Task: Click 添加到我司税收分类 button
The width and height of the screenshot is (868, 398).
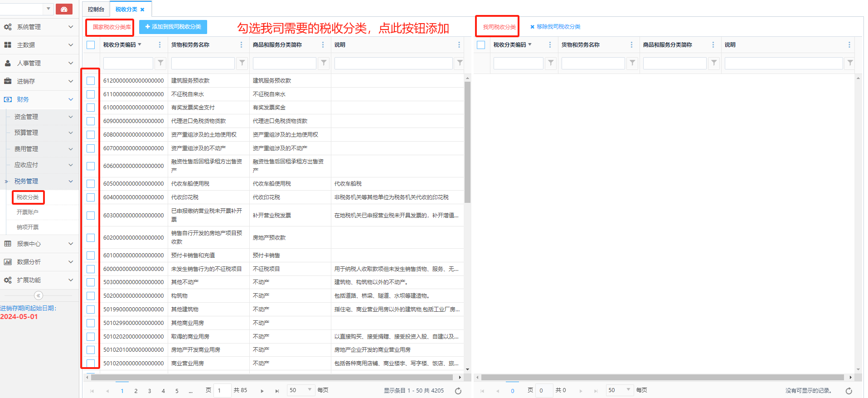Action: tap(173, 27)
